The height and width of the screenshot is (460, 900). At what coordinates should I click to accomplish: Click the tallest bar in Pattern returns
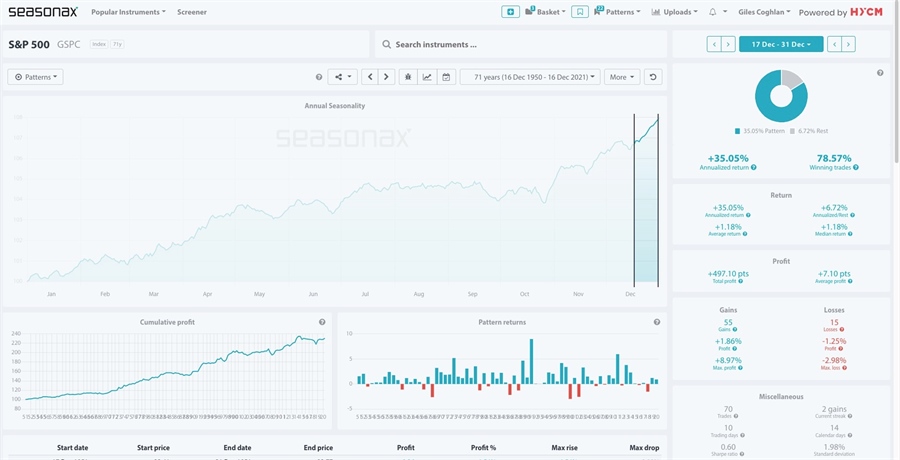(532, 361)
